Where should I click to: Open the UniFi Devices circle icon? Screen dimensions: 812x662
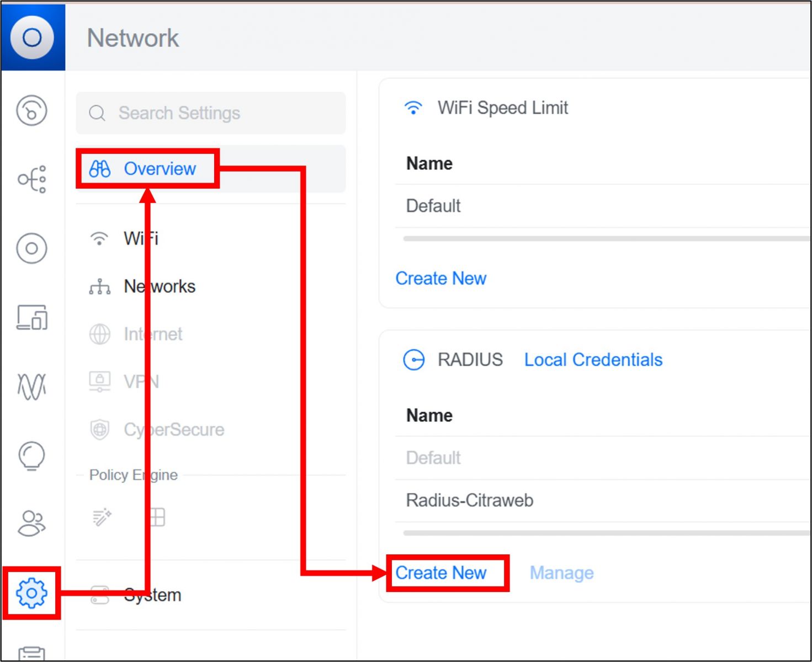tap(32, 248)
